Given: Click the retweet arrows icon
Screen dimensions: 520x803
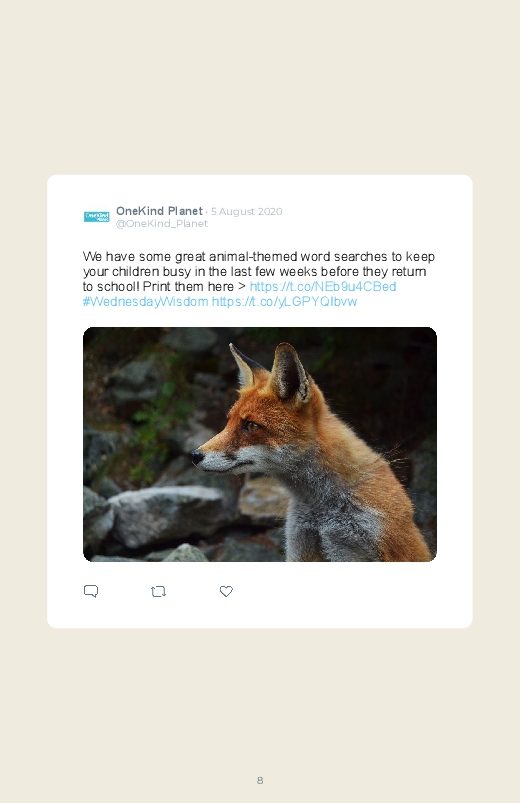Looking at the screenshot, I should (x=158, y=591).
